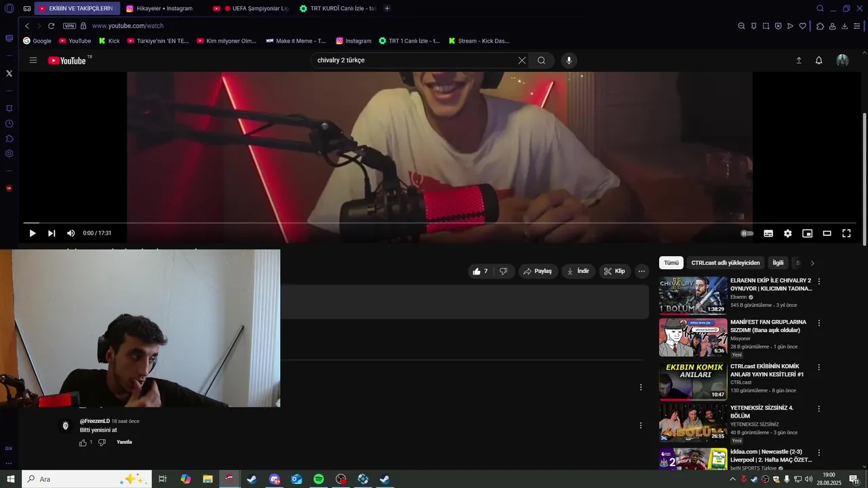
Task: Open Stream - Kick Das... bookmark
Action: click(479, 41)
